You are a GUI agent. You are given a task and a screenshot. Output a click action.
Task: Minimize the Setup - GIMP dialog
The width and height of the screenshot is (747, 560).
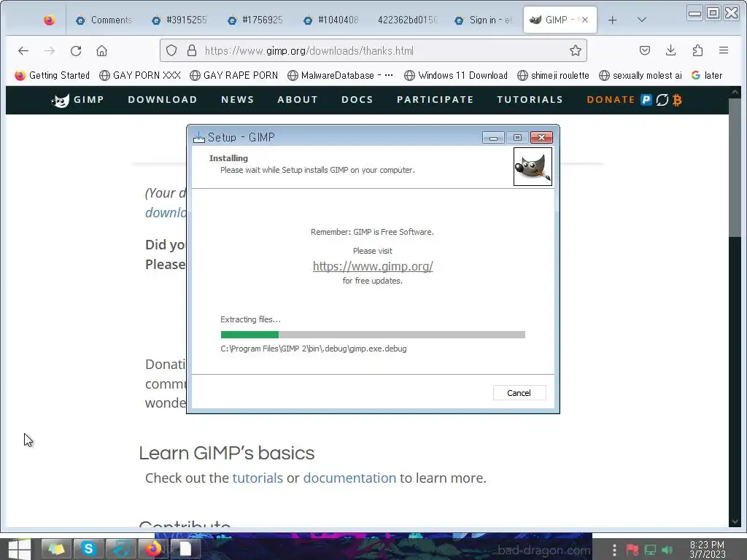(x=493, y=138)
